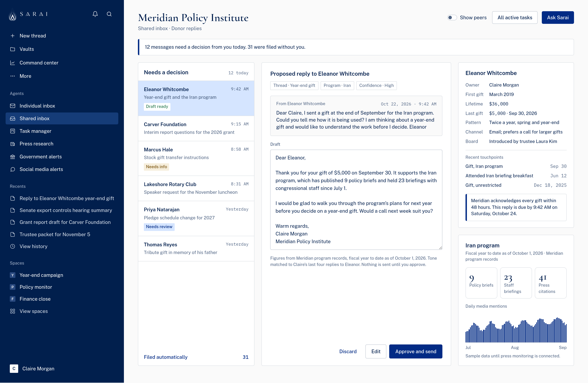Click the More ellipsis icon
588x383 pixels.
[13, 76]
